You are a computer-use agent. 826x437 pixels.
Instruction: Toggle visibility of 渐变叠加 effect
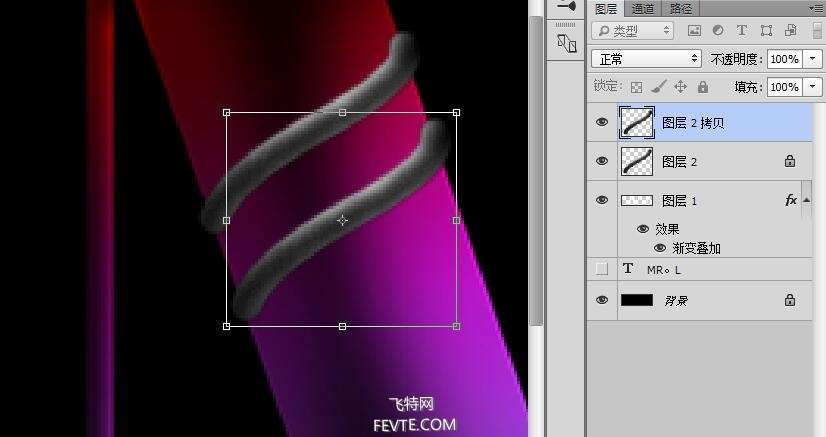pos(660,248)
